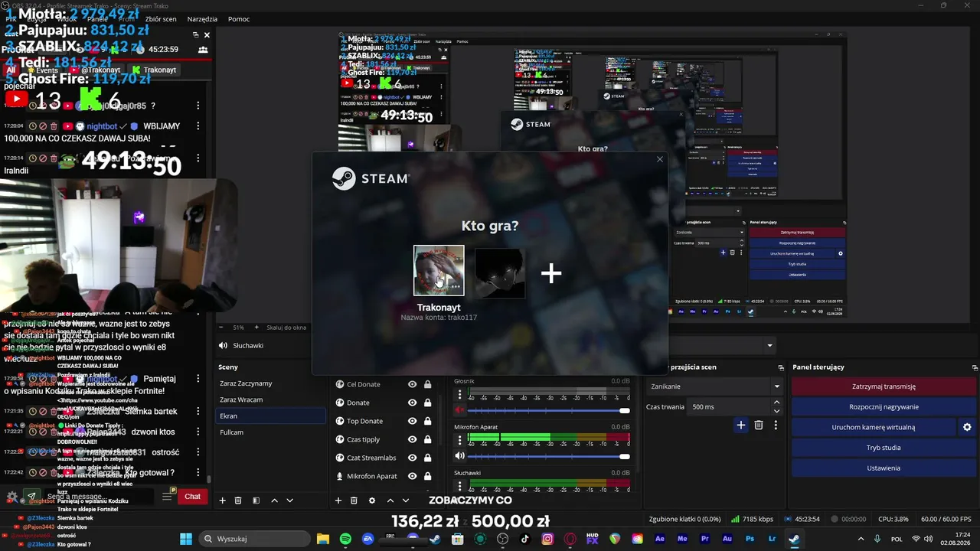Expand the Słuchawki monitoring dropdown arrow
This screenshot has height=551, width=980.
pyautogui.click(x=769, y=346)
